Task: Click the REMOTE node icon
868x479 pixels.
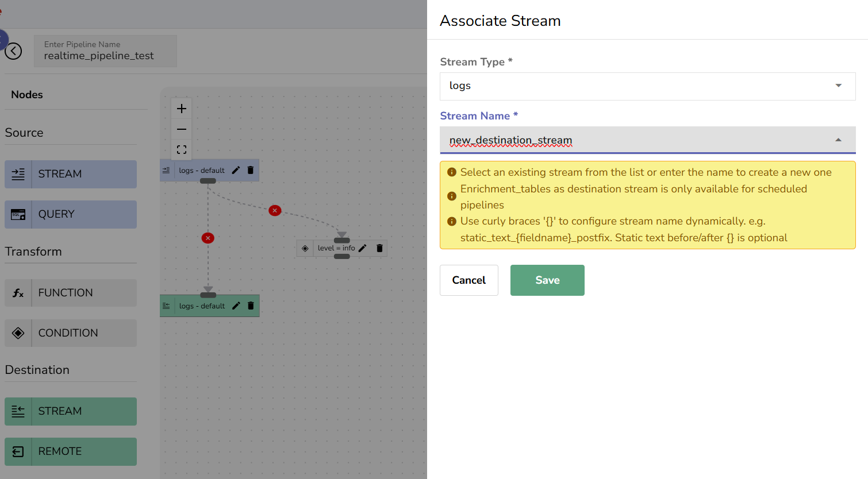Action: tap(18, 451)
